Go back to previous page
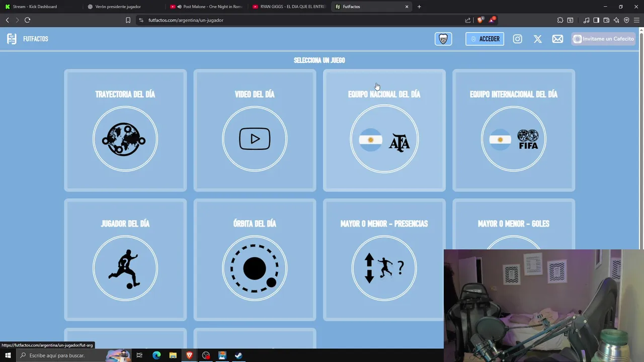This screenshot has width=644, height=362. (x=7, y=20)
